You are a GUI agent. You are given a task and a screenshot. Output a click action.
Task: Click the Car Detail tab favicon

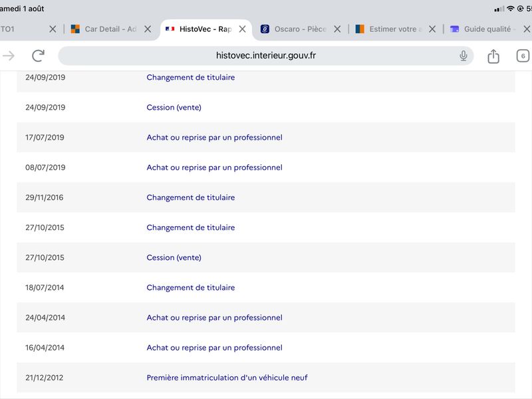tap(75, 29)
